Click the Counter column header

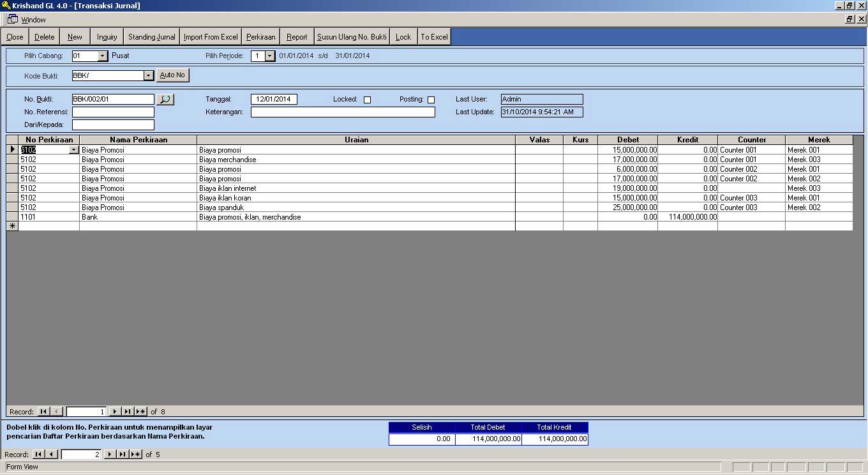click(x=752, y=140)
